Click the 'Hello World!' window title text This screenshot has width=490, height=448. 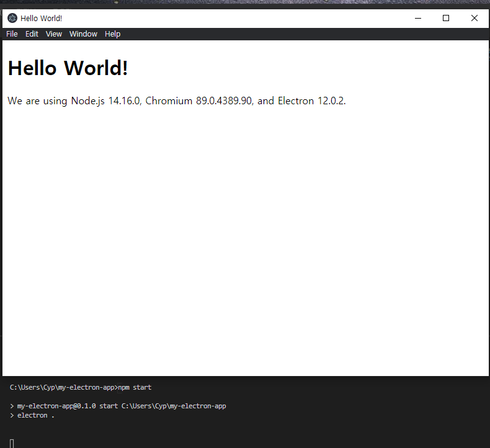click(42, 19)
